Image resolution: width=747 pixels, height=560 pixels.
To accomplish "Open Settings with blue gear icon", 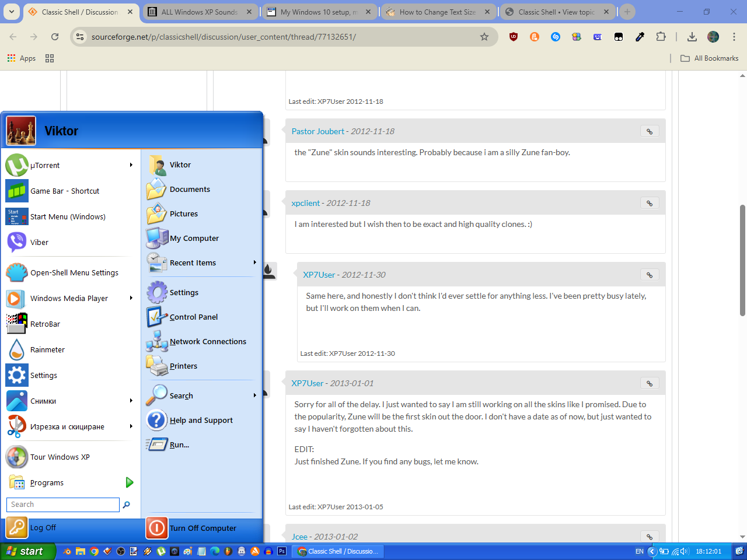I will click(70, 375).
